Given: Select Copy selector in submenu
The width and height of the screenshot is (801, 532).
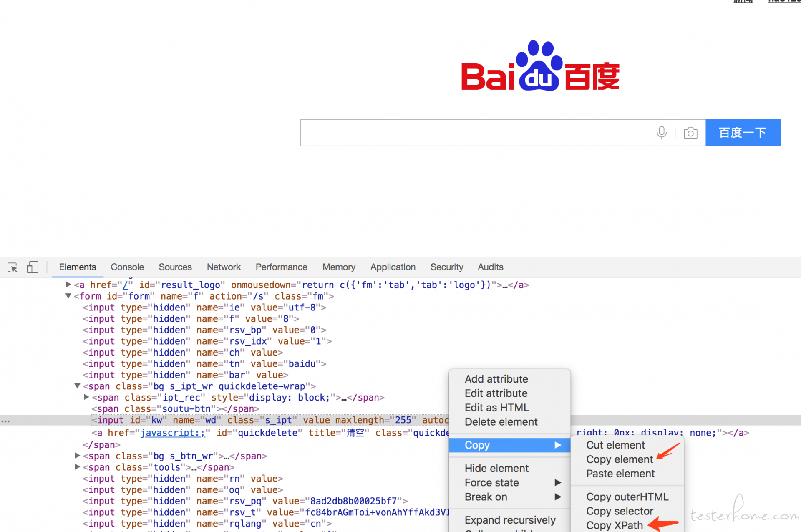Looking at the screenshot, I should [x=620, y=511].
